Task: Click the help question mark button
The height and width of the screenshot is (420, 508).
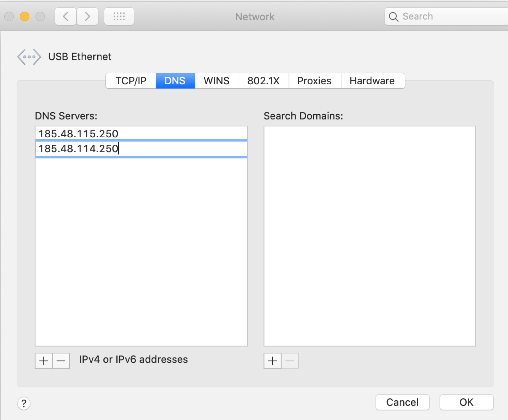Action: pyautogui.click(x=24, y=403)
